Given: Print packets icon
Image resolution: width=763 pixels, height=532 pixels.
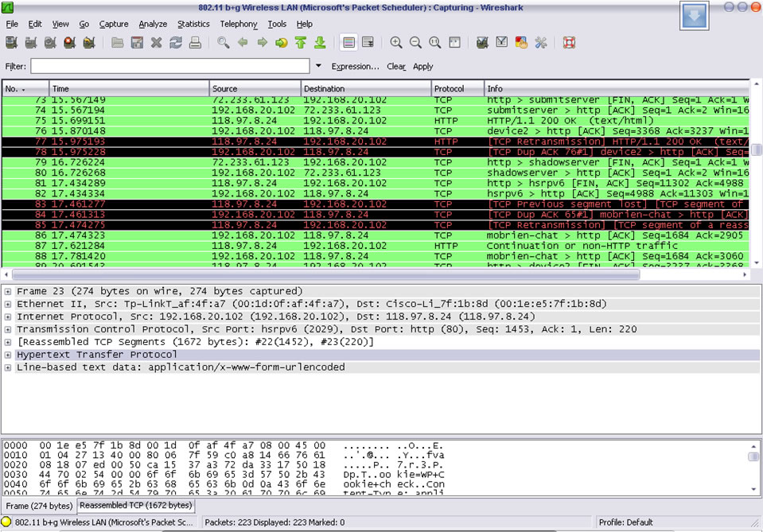Looking at the screenshot, I should click(195, 43).
